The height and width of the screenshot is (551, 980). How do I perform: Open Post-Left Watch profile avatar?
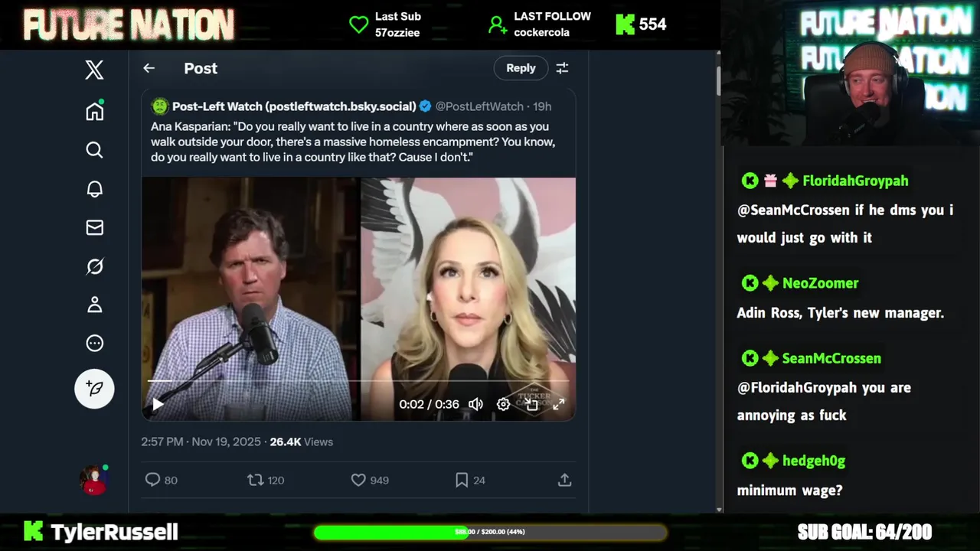point(160,106)
